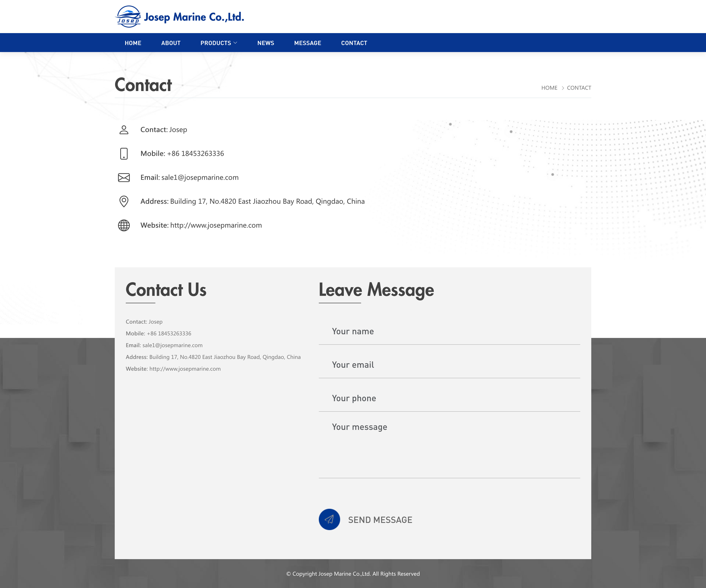Open the HOME menu item

pos(133,43)
